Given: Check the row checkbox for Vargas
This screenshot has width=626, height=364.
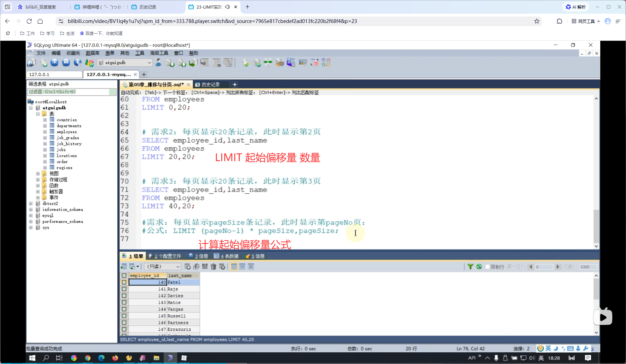Looking at the screenshot, I should 124,309.
